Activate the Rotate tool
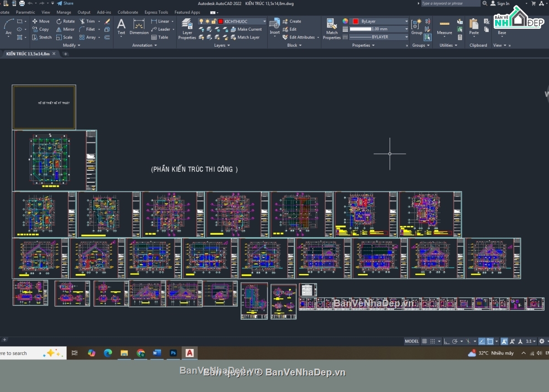Image resolution: width=549 pixels, height=392 pixels. [x=66, y=21]
